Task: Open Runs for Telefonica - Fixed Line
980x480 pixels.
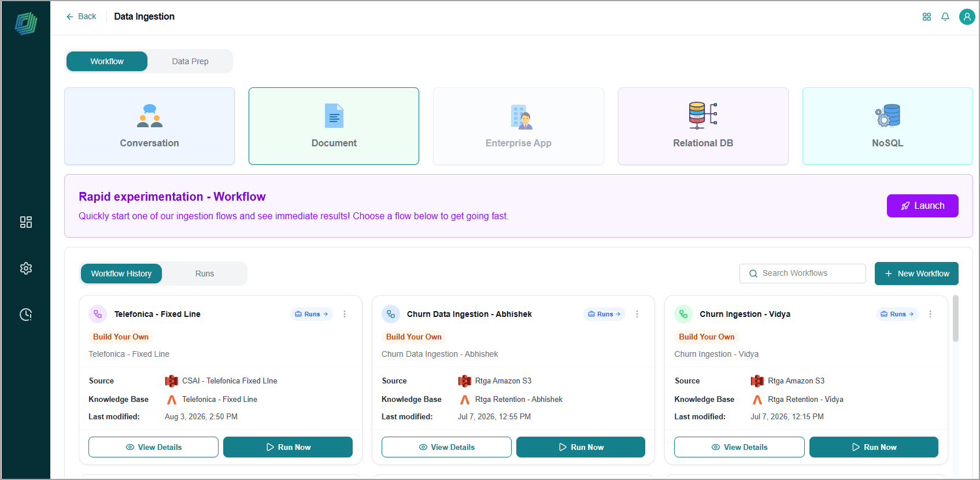Action: click(312, 314)
